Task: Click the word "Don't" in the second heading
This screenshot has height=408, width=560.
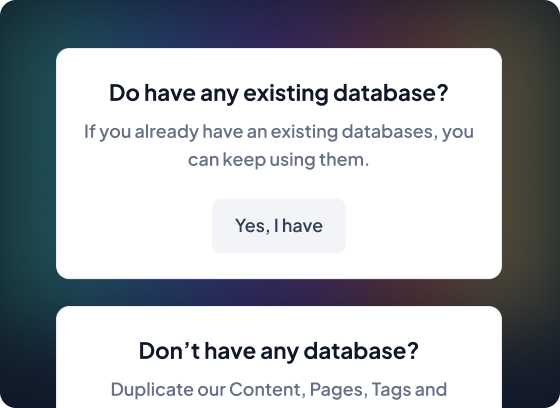Action: pyautogui.click(x=169, y=350)
